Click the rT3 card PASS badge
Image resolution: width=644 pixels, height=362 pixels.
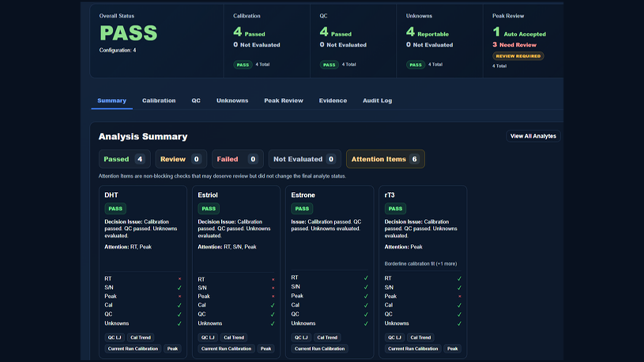click(395, 209)
